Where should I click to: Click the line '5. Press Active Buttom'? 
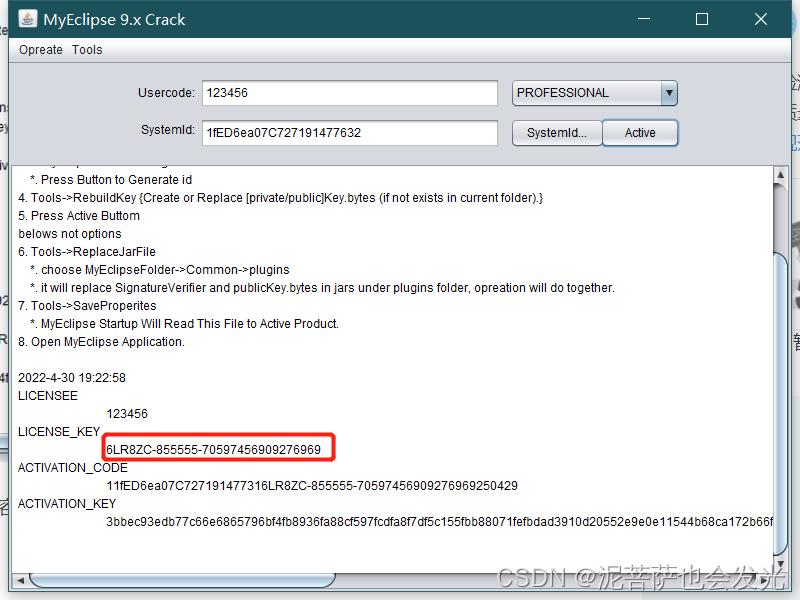(79, 216)
